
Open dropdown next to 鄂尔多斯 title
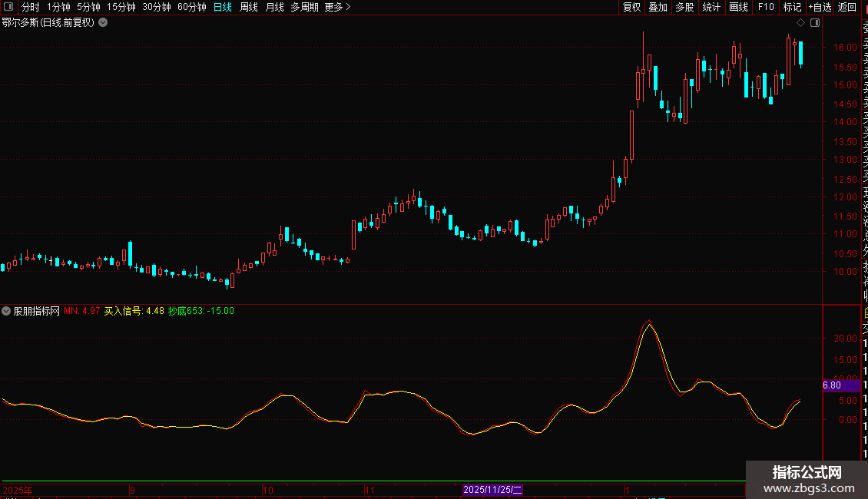(x=103, y=23)
